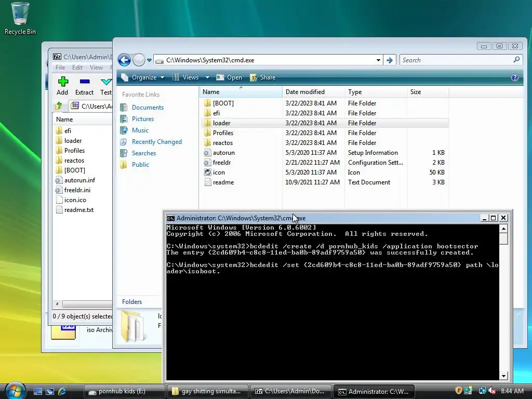
Task: Open the View menu in 7-Zip
Action: 96,68
